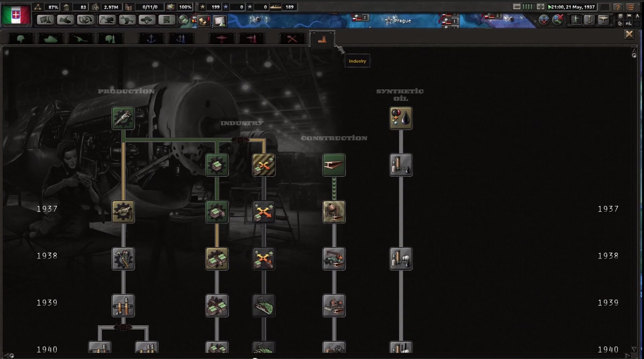This screenshot has height=359, width=644.
Task: Click the factories 0/11/0 counter
Action: tap(150, 7)
